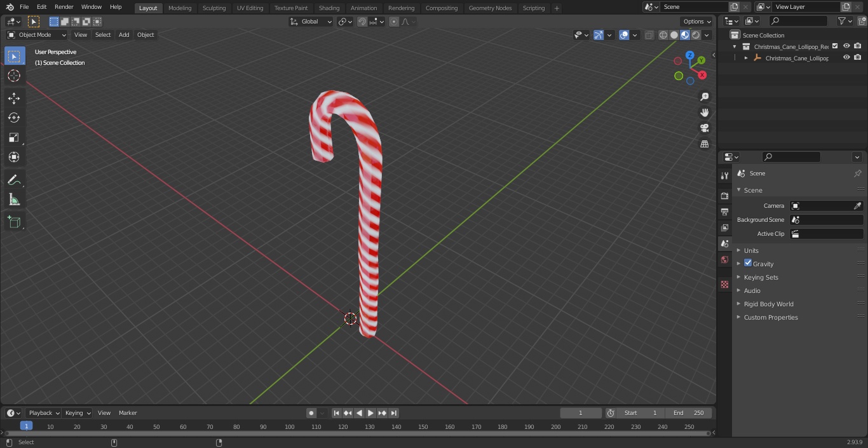Uncheck Christmas_Cane_Lollipop collection exclude checkbox
This screenshot has height=448, width=868.
(x=835, y=46)
